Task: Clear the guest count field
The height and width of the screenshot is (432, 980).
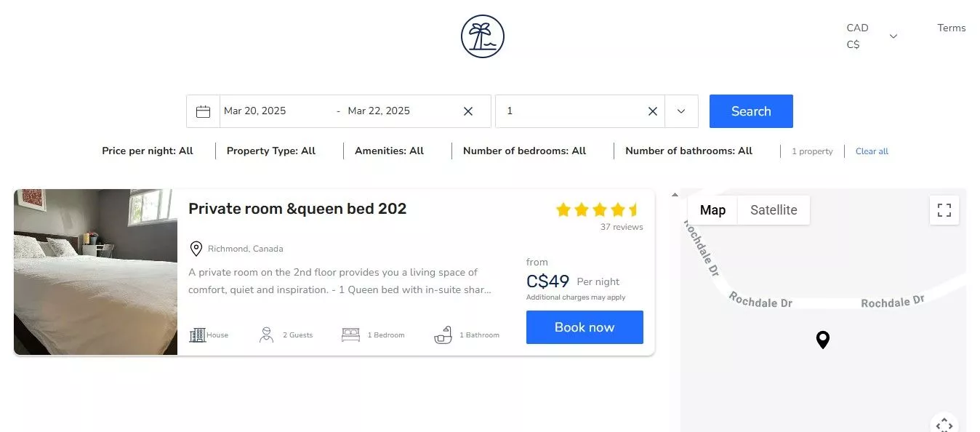Action: pyautogui.click(x=652, y=111)
